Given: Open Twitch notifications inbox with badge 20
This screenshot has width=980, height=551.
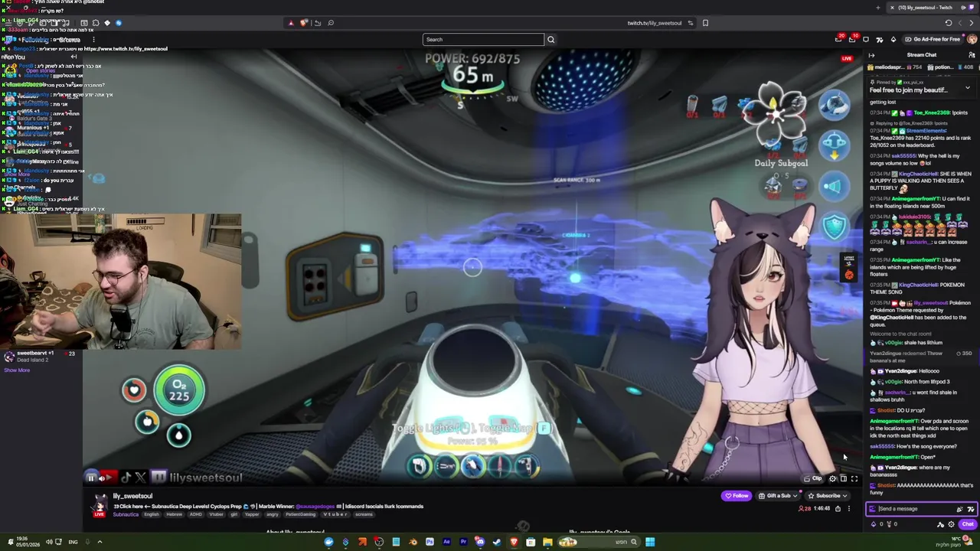Looking at the screenshot, I should (x=839, y=39).
